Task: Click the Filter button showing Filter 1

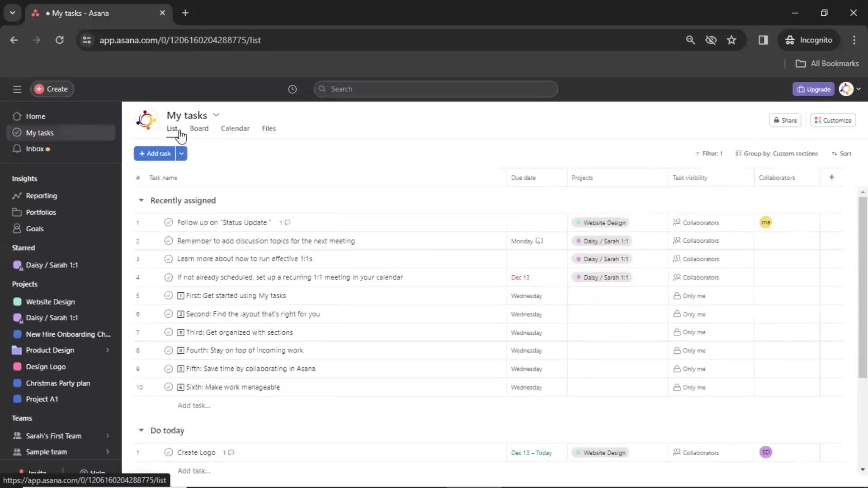Action: tap(709, 154)
